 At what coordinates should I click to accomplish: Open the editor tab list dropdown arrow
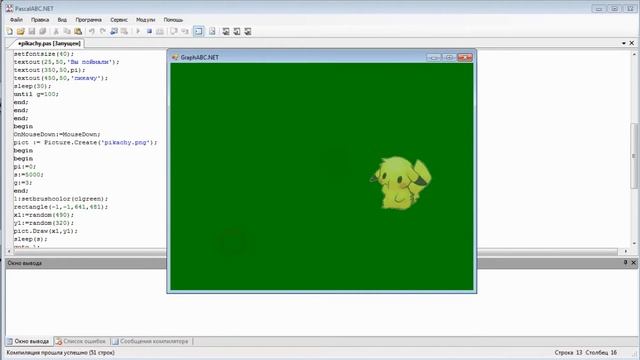click(624, 43)
